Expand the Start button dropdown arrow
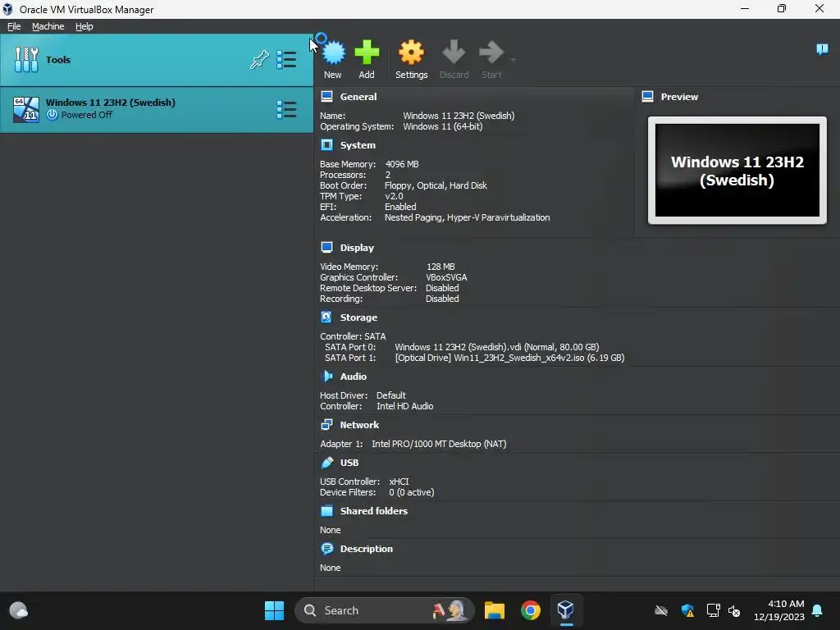This screenshot has height=630, width=840. (514, 59)
